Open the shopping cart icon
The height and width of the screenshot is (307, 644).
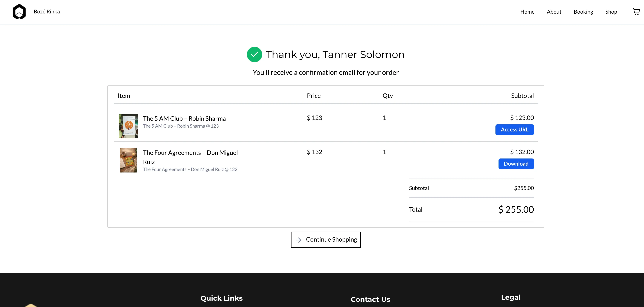tap(636, 12)
